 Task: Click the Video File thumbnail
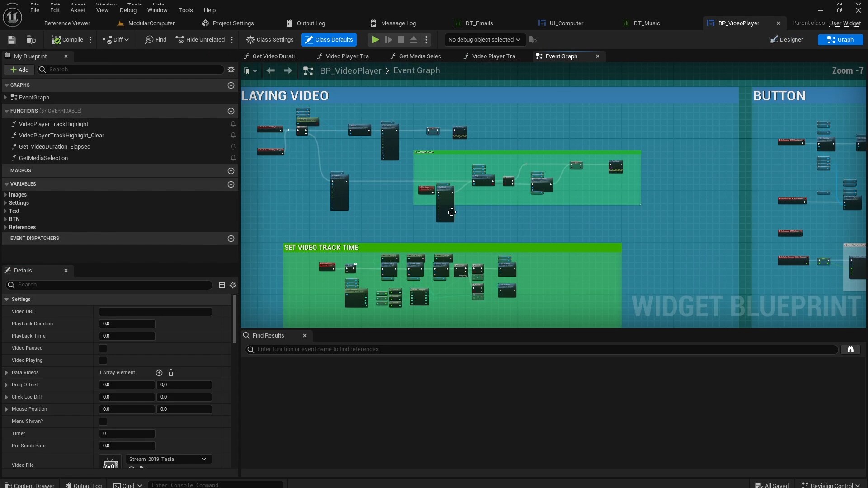coord(110,462)
